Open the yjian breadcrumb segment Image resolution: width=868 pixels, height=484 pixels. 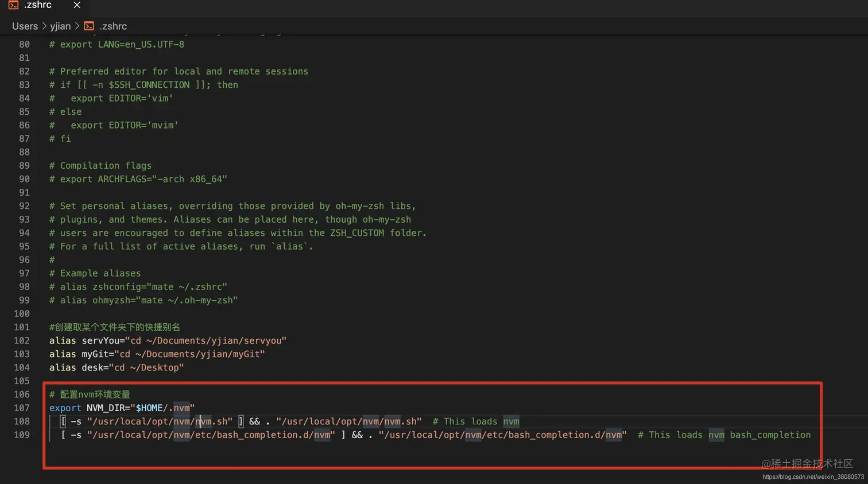click(60, 26)
